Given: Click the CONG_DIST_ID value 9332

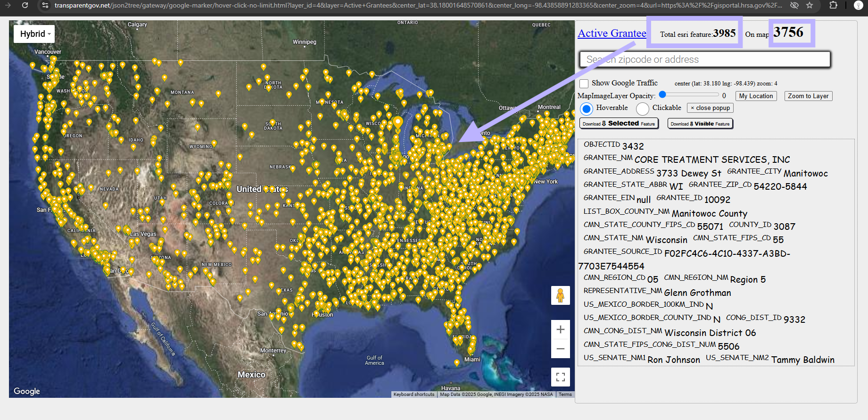Looking at the screenshot, I should click(794, 319).
